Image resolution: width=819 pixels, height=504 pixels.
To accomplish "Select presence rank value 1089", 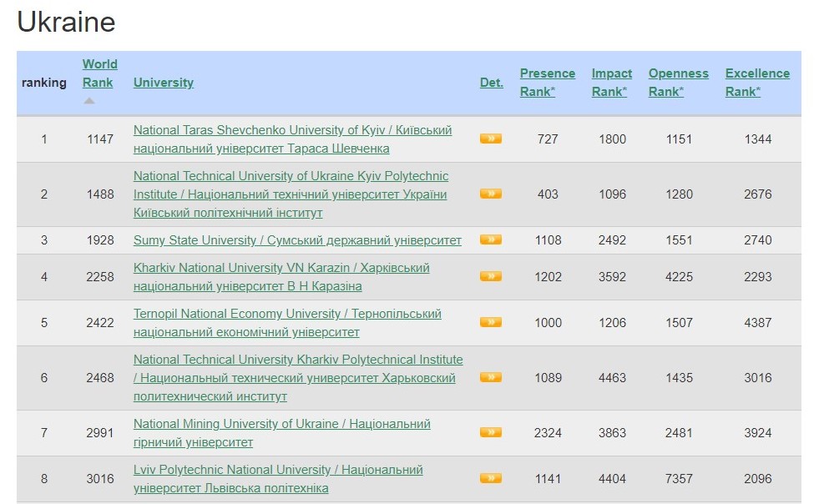I will [x=548, y=377].
